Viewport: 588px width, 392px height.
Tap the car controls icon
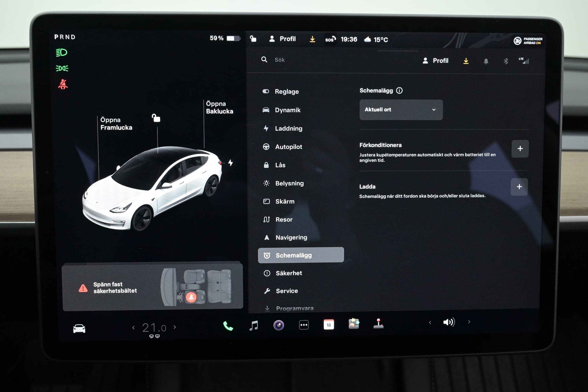79,329
